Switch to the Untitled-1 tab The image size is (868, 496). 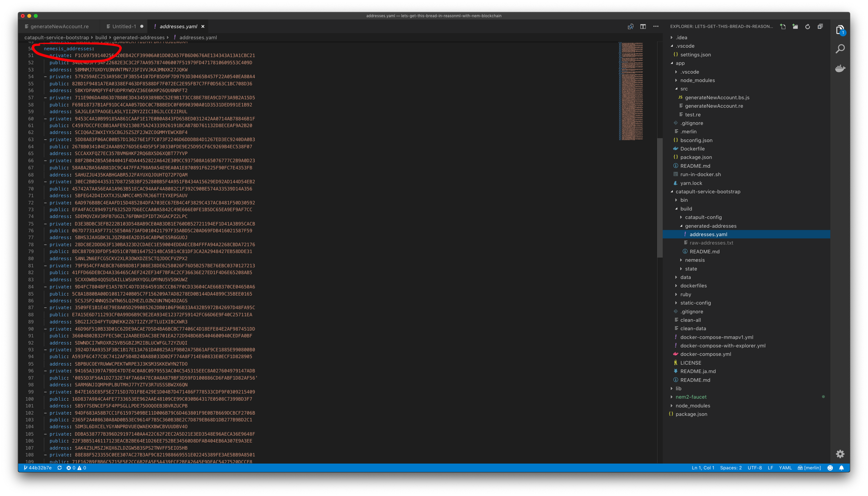pyautogui.click(x=124, y=27)
